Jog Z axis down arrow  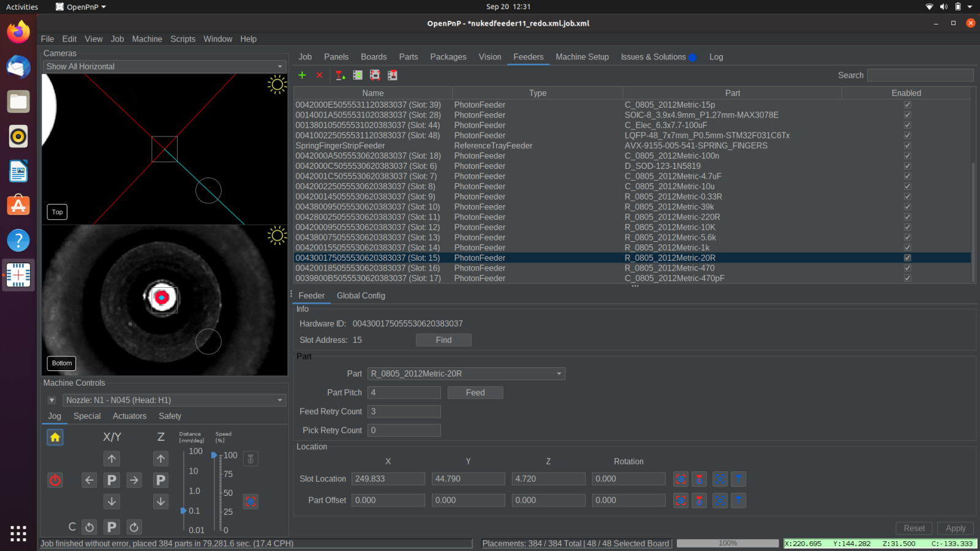[160, 501]
